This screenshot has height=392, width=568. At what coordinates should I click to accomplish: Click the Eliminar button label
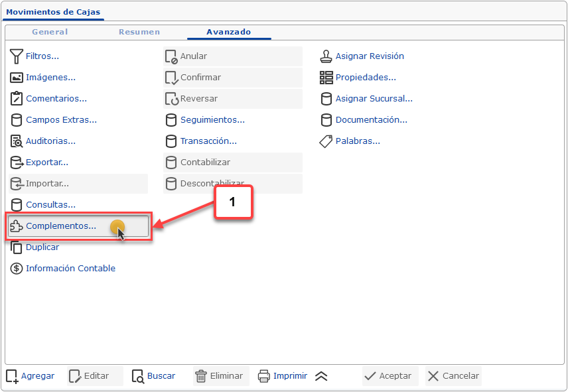pos(226,376)
